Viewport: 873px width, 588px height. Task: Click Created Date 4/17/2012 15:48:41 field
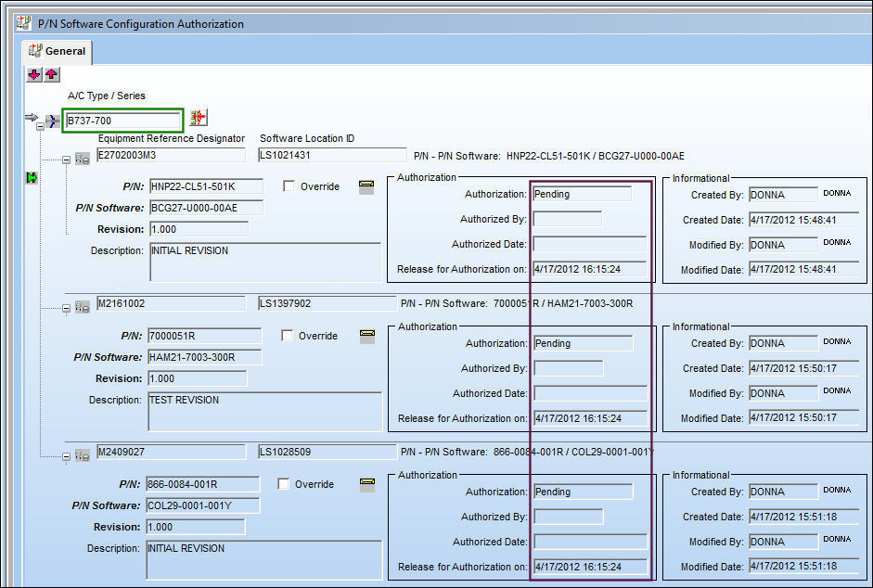(804, 220)
